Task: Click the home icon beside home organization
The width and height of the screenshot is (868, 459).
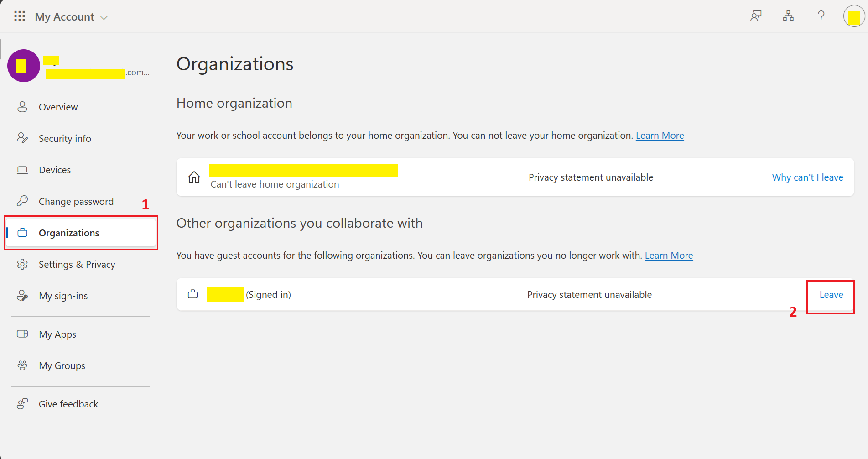Action: pos(194,177)
